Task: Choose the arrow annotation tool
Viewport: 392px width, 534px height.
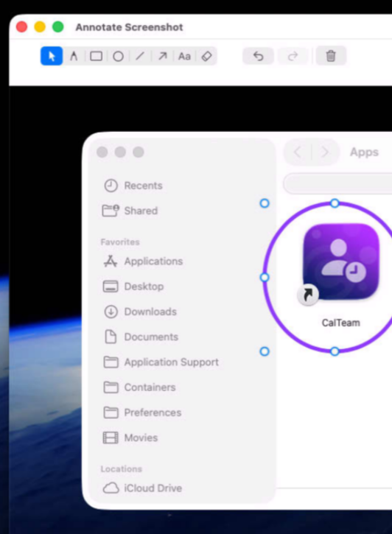Action: [162, 56]
